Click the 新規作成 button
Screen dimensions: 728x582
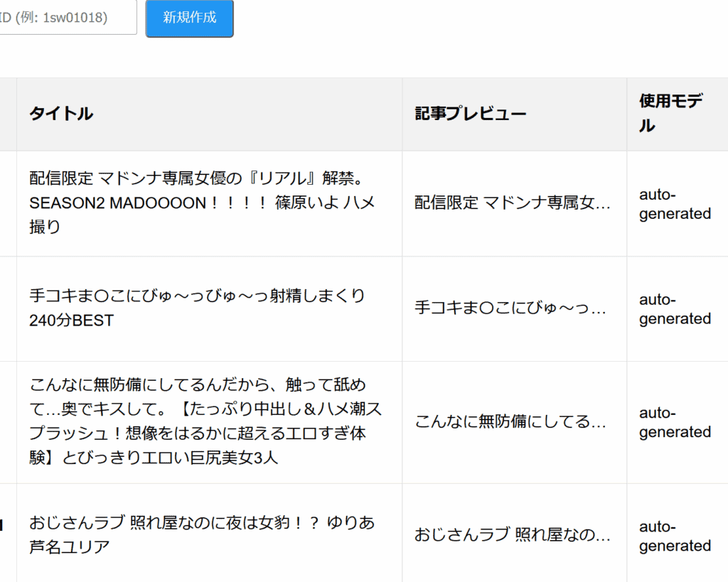[x=189, y=18]
